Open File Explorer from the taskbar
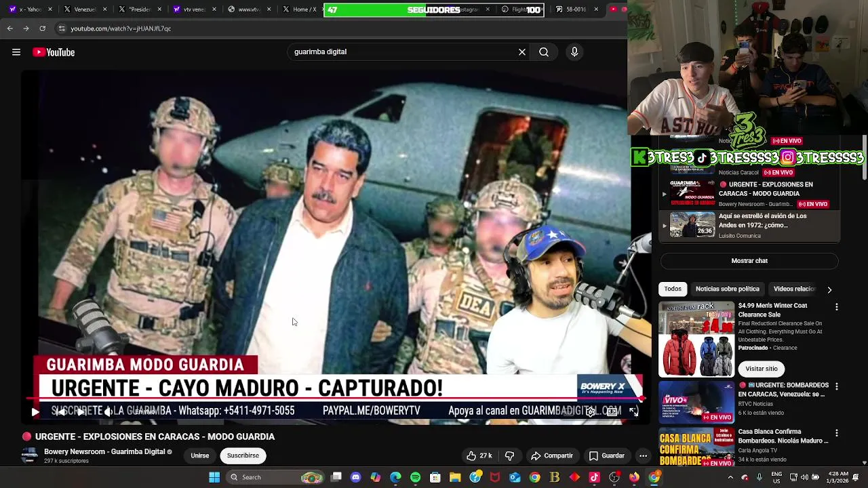Screen dimensions: 868x488 (x=455, y=477)
